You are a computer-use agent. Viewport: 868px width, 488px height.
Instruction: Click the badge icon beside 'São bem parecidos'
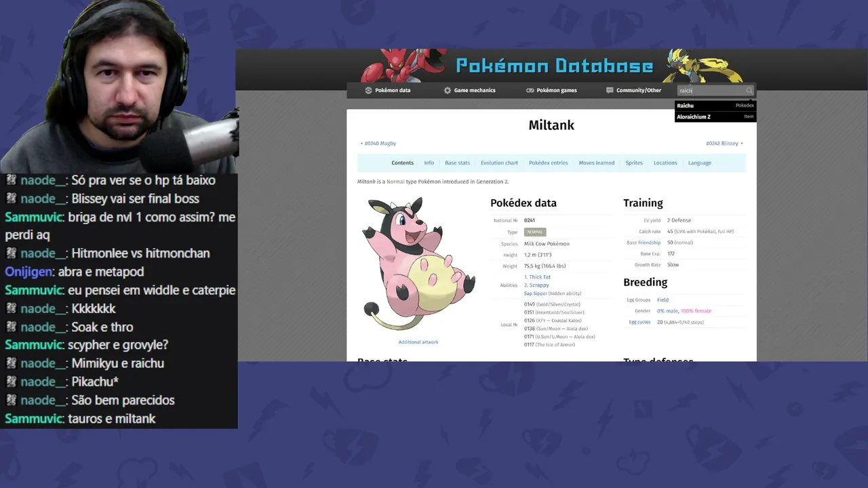click(11, 400)
